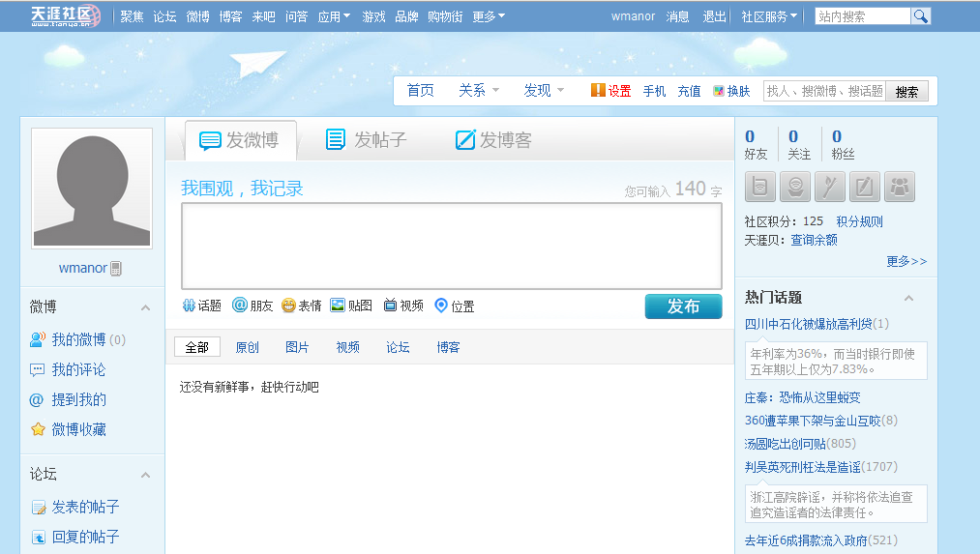Viewport: 980px width, 554px height.
Task: Open 问答 in the top navigation
Action: coord(296,16)
